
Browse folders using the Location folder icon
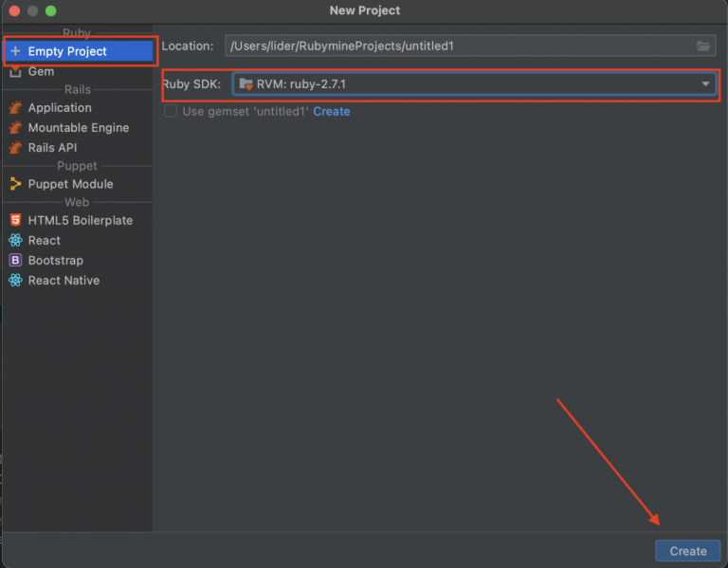coord(703,46)
